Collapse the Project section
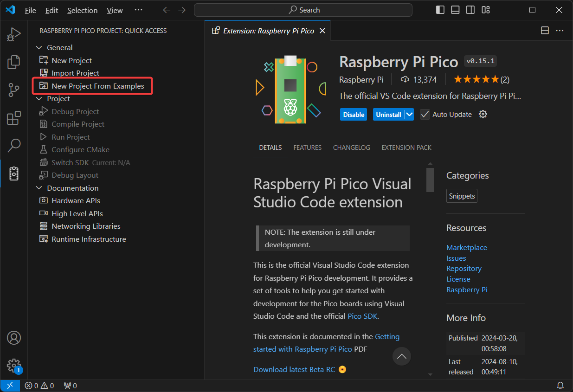The image size is (573, 392). [x=39, y=98]
